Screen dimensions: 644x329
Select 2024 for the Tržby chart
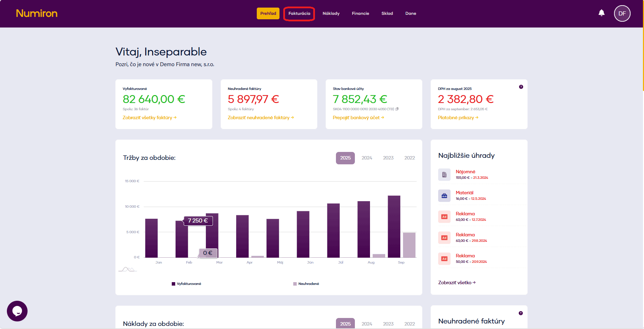[367, 158]
